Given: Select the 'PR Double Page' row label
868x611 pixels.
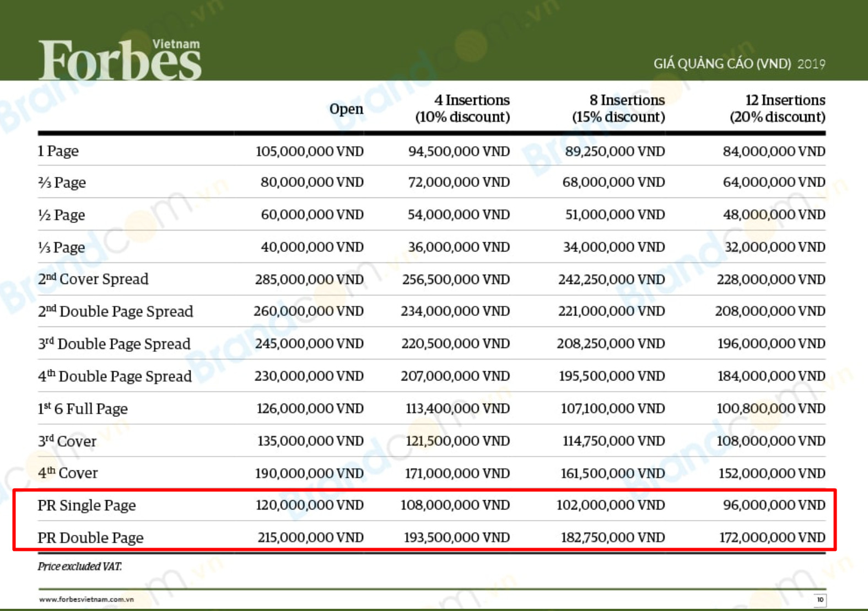Looking at the screenshot, I should [x=90, y=538].
